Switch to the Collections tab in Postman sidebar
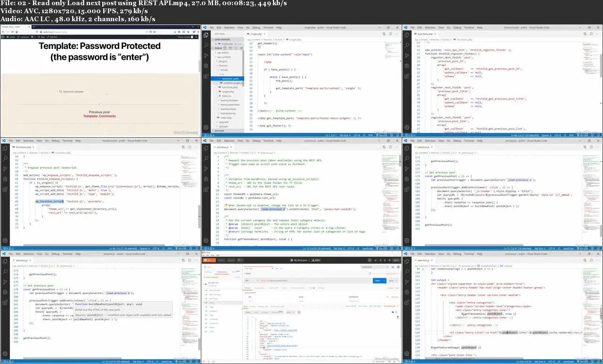Image resolution: width=603 pixels, height=364 pixels. pos(222,272)
